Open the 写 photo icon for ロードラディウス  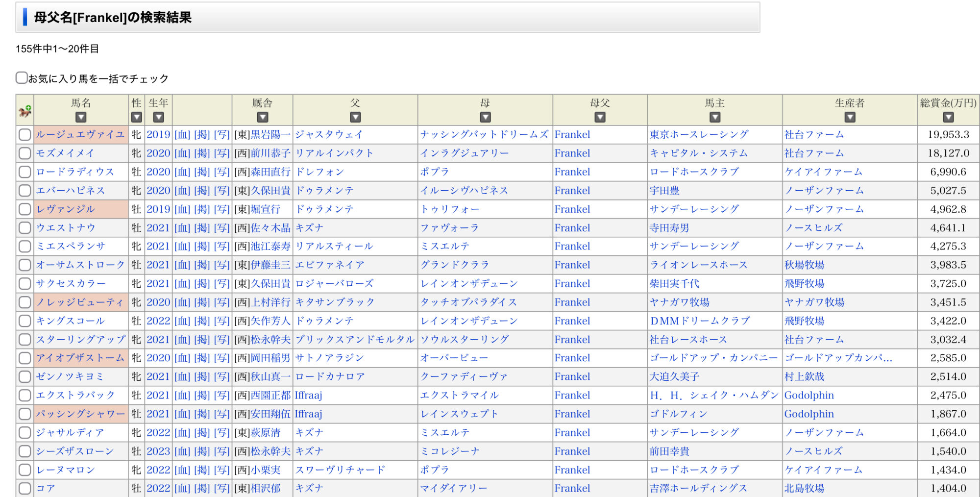[x=221, y=172]
